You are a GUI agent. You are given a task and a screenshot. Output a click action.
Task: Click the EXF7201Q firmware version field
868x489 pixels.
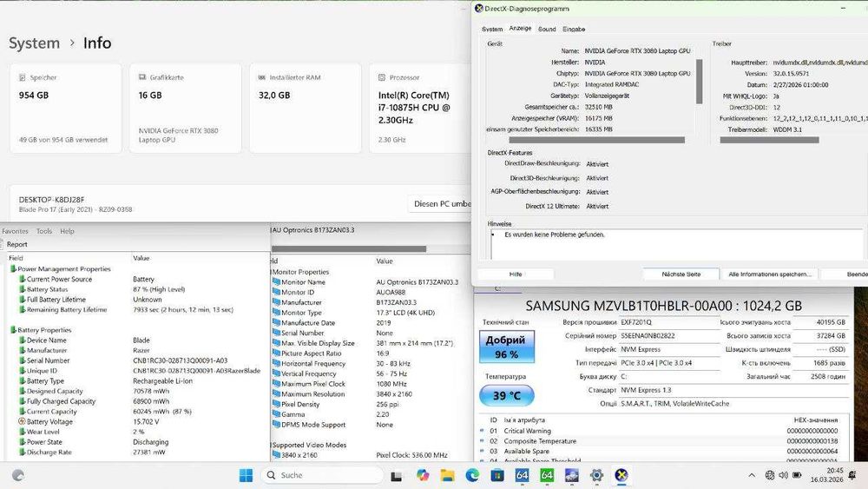point(669,321)
